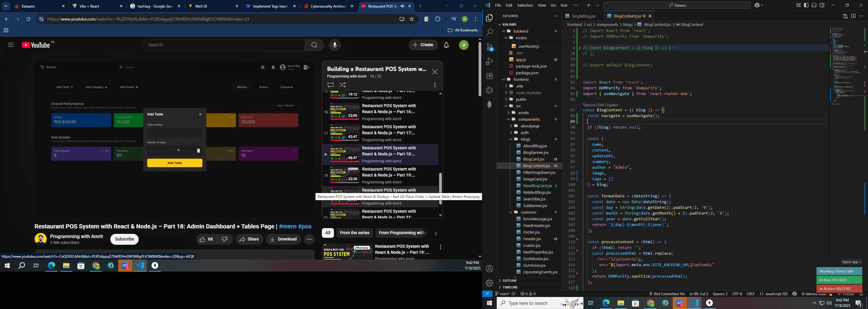Select Part 19 playlist video thumbnail
The image size is (868, 309).
344,175
